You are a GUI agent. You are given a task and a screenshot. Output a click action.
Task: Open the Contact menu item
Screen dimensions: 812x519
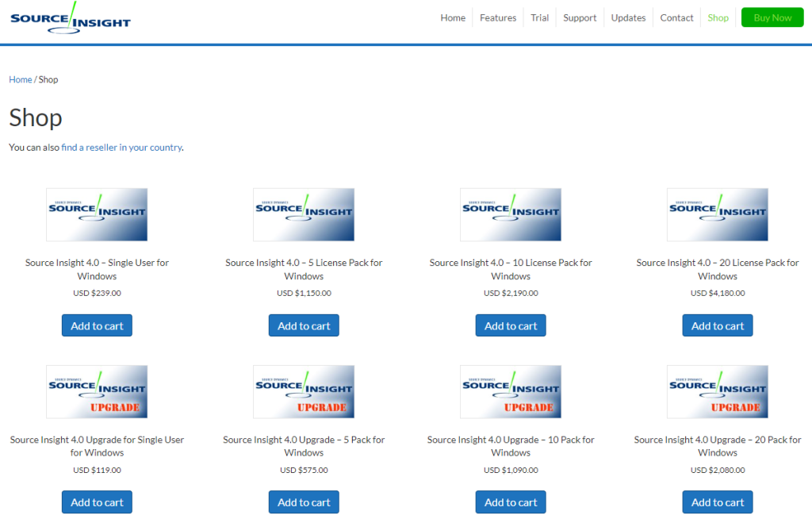click(x=676, y=17)
